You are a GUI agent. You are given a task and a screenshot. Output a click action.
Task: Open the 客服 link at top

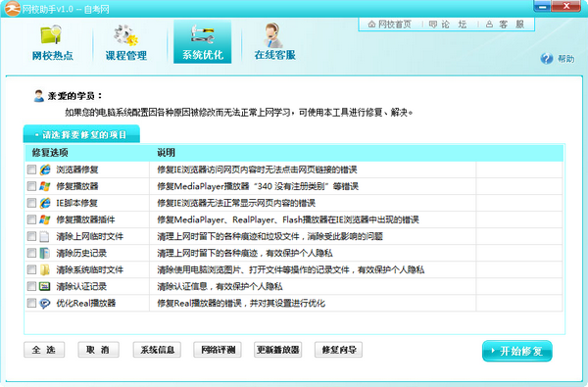coord(505,24)
